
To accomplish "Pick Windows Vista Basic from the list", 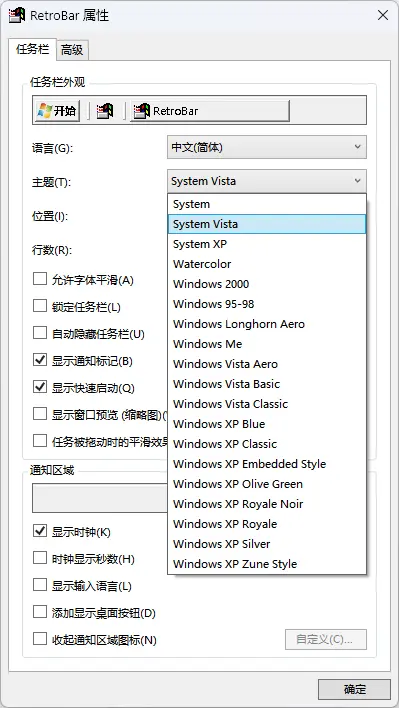I will click(267, 384).
